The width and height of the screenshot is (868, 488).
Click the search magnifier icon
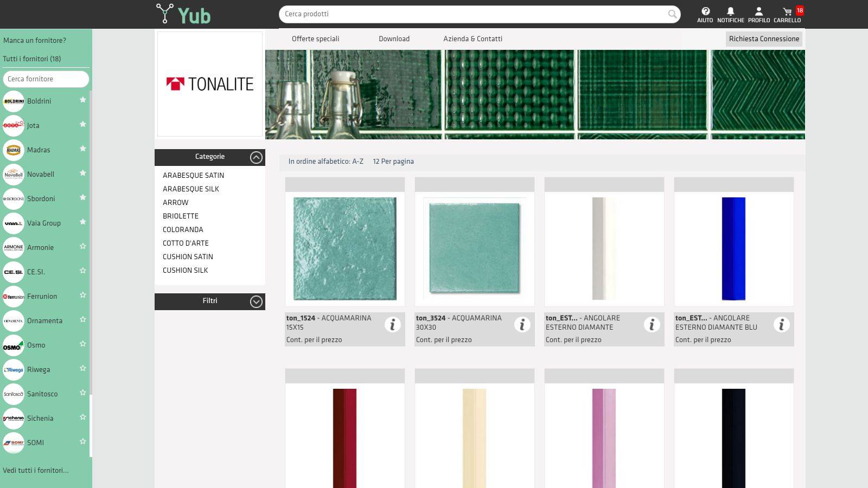672,14
